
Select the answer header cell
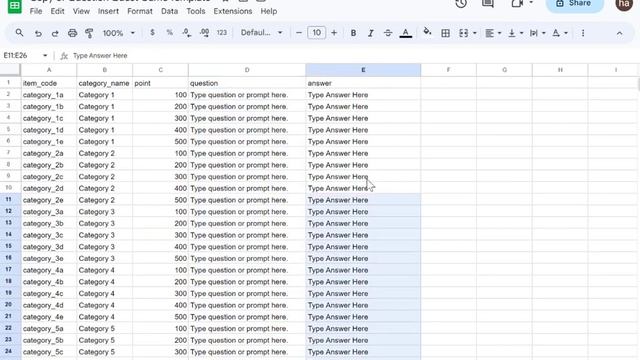(363, 83)
